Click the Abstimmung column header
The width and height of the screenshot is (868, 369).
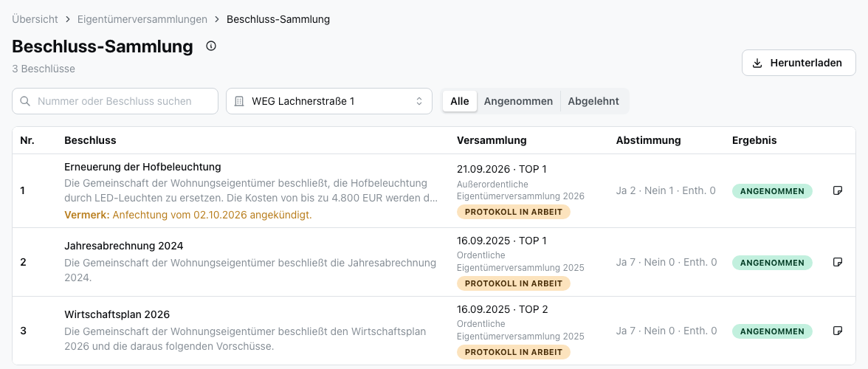coord(648,140)
